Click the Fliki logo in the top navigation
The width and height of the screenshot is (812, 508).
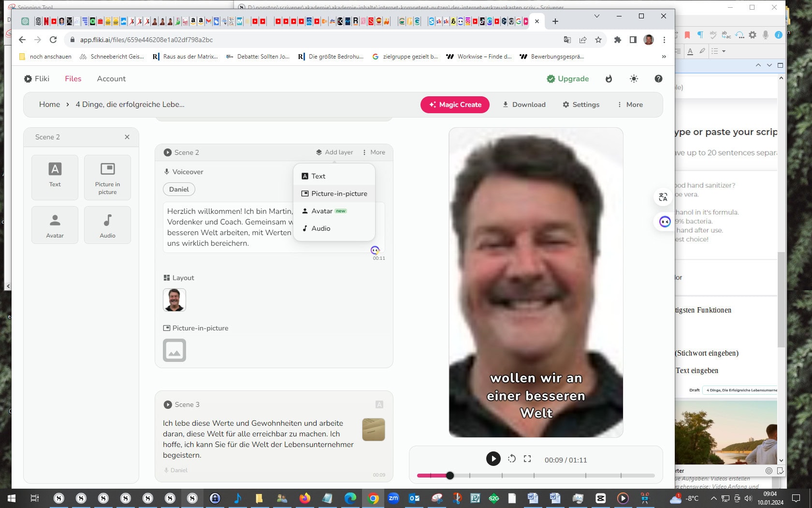pos(37,78)
